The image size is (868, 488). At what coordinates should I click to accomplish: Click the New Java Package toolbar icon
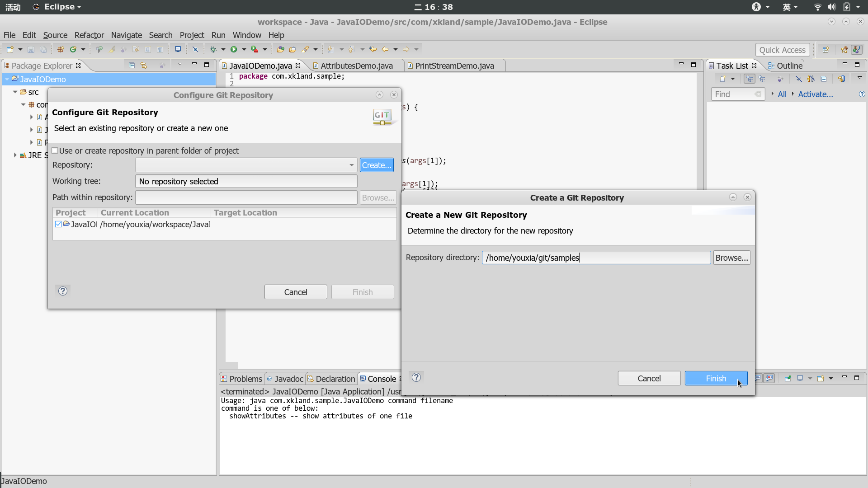60,49
